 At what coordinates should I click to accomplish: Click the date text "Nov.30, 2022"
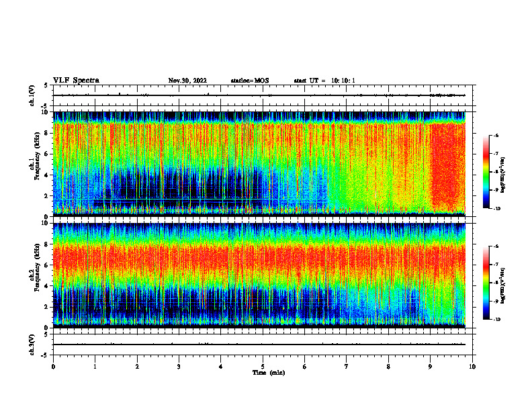[187, 81]
